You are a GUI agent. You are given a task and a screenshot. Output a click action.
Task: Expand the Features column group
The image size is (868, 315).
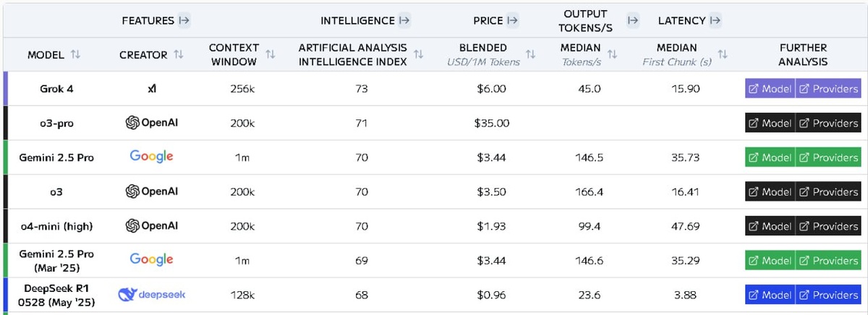coord(184,20)
